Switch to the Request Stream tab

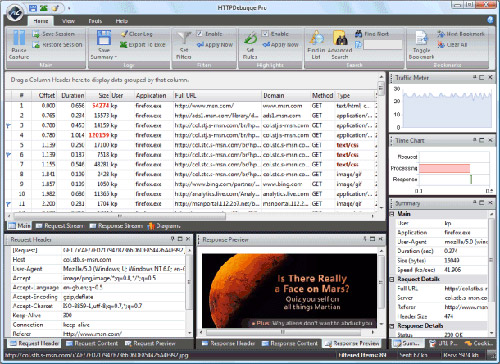(x=60, y=226)
